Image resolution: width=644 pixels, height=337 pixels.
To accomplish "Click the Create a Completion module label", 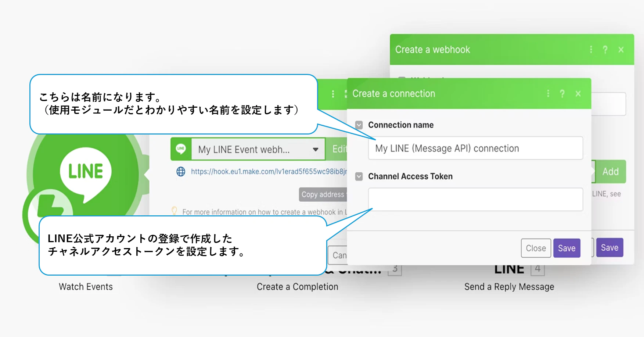I will click(x=297, y=287).
